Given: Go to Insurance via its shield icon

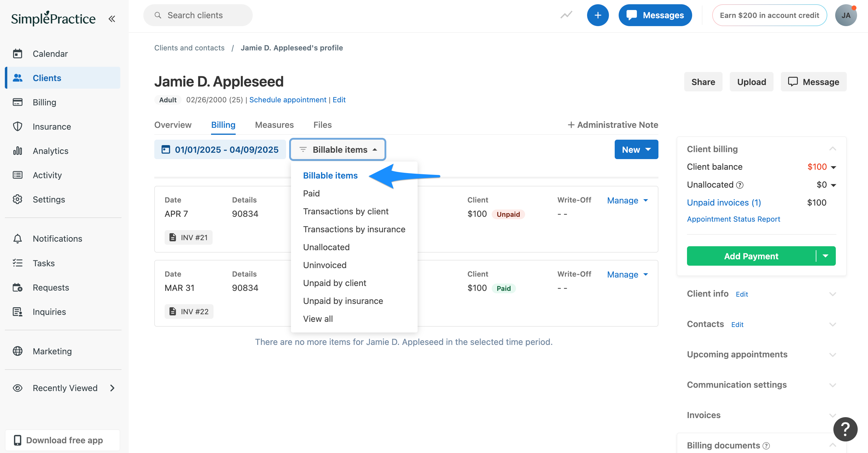Looking at the screenshot, I should coord(18,126).
